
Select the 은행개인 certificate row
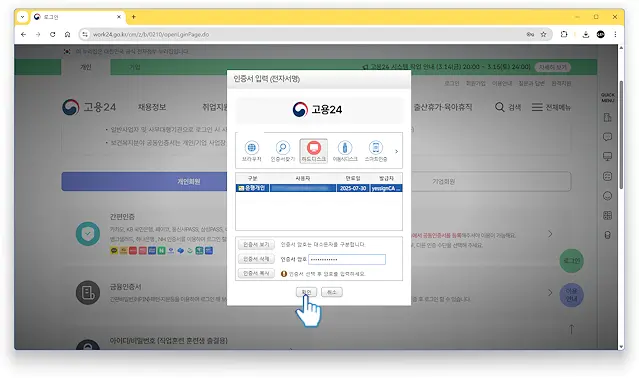tap(319, 188)
